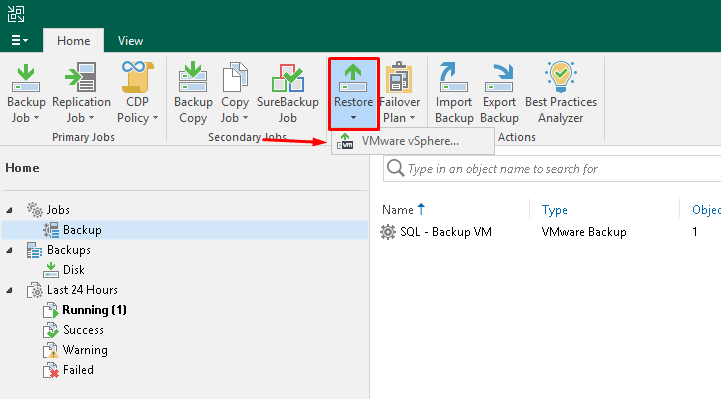Choose VMware vSphere... from Restore menu
Image resolution: width=721 pixels, height=399 pixels.
(x=412, y=141)
